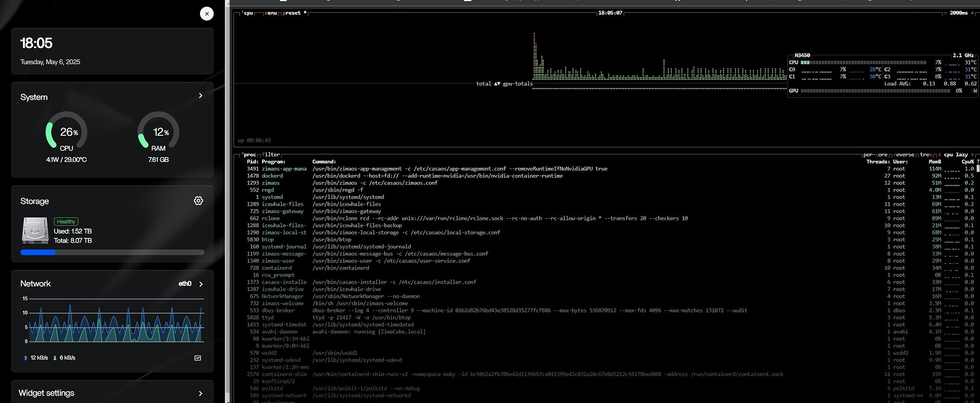Screen dimensions: 980x403
Task: Select the rclone process row
Action: click(606, 219)
